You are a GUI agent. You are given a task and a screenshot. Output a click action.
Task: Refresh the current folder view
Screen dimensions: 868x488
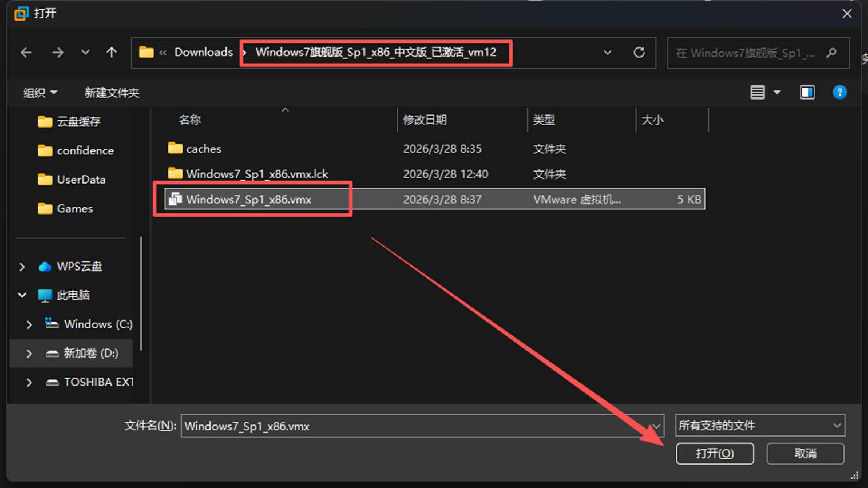point(639,52)
